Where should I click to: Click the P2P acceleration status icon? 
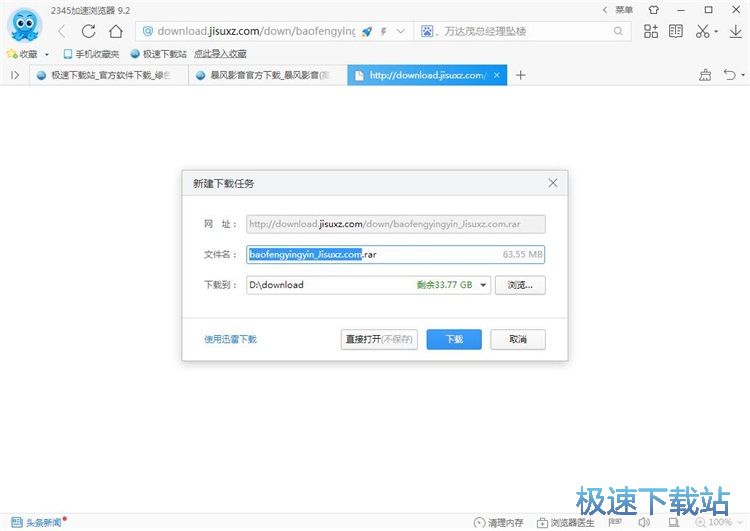click(615, 521)
